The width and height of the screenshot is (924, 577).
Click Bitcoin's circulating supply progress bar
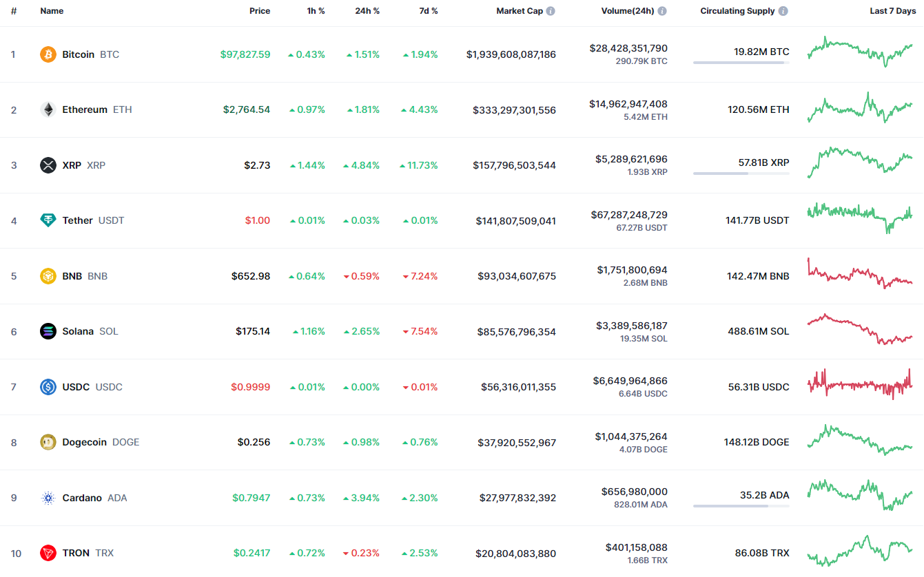point(741,63)
